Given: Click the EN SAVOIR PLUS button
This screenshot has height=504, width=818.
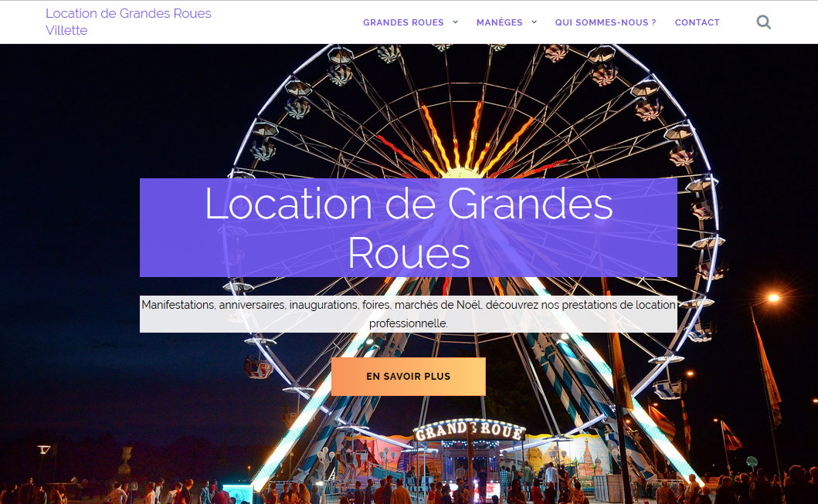Looking at the screenshot, I should point(409,377).
